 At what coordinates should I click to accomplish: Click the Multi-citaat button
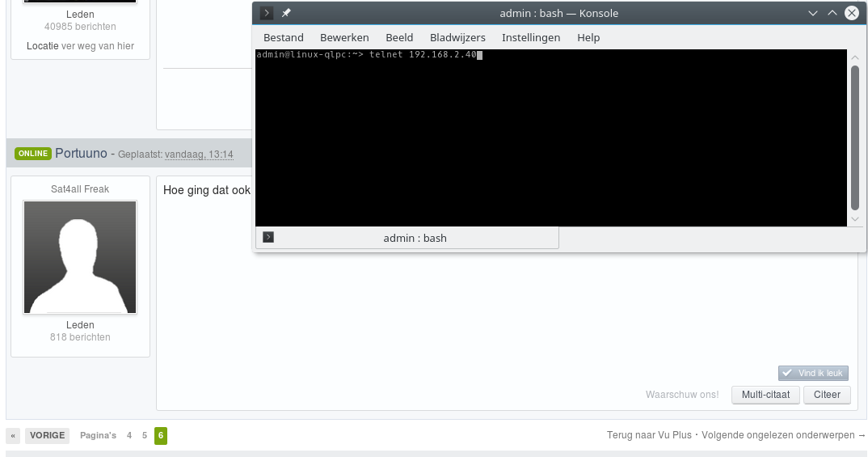pyautogui.click(x=765, y=395)
